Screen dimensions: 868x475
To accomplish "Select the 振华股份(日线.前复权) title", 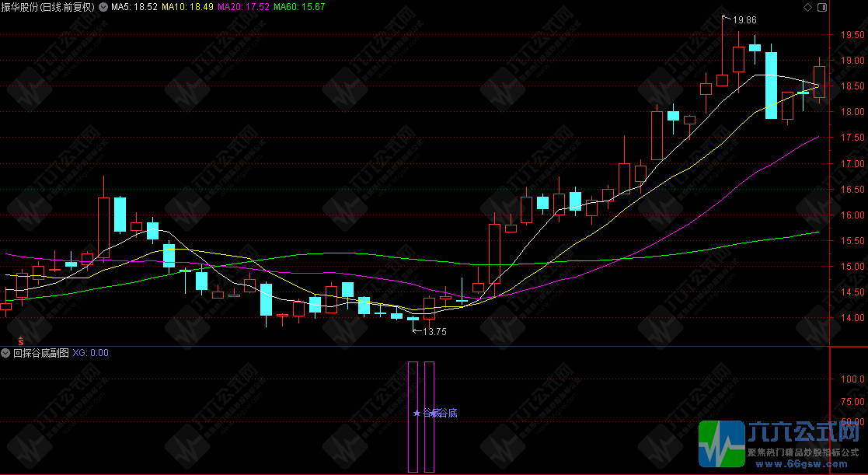I will pyautogui.click(x=49, y=7).
